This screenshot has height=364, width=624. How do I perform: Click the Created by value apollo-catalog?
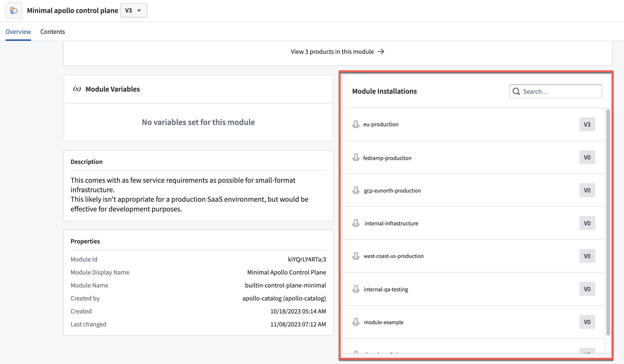(x=284, y=298)
